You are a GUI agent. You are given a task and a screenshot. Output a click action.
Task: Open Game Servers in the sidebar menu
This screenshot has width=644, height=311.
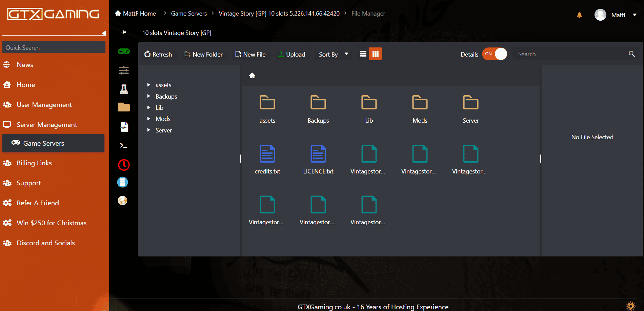click(43, 143)
